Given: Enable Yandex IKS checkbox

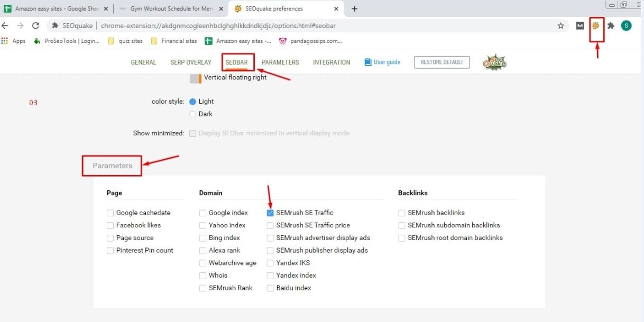Looking at the screenshot, I should tap(270, 263).
